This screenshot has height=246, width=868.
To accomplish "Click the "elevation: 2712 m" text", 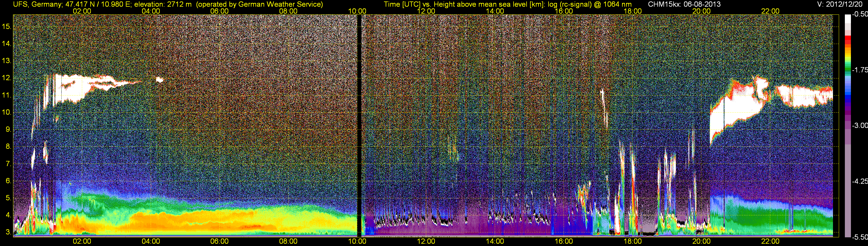I will click(x=163, y=4).
